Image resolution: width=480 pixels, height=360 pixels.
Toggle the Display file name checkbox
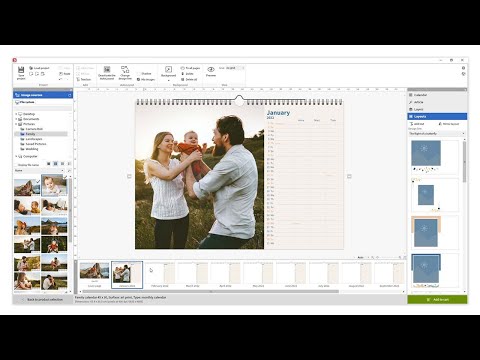click(15, 165)
